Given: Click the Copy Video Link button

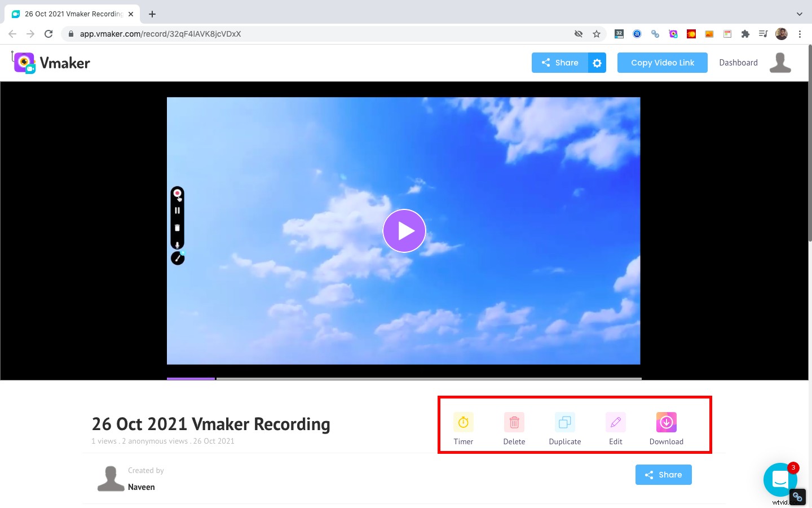Looking at the screenshot, I should pyautogui.click(x=662, y=63).
